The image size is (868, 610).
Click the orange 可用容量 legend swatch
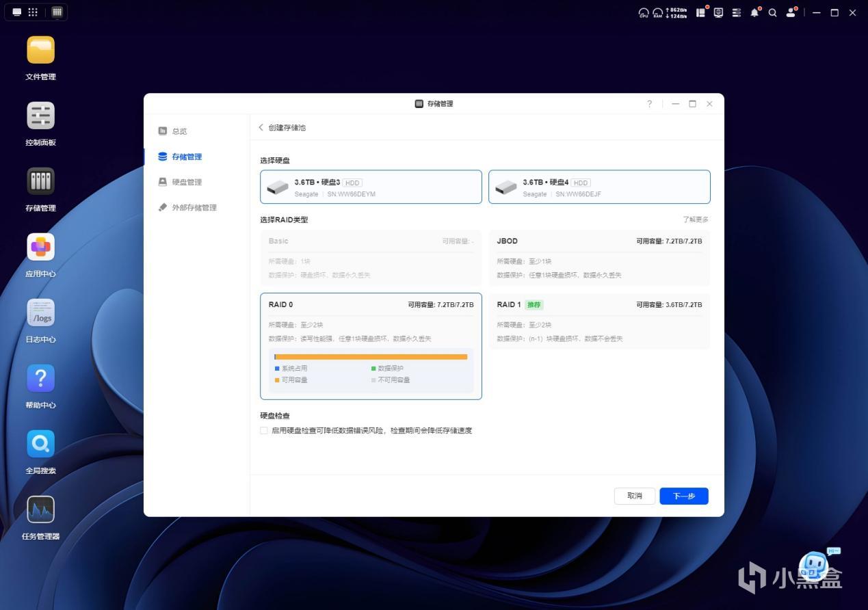[277, 380]
